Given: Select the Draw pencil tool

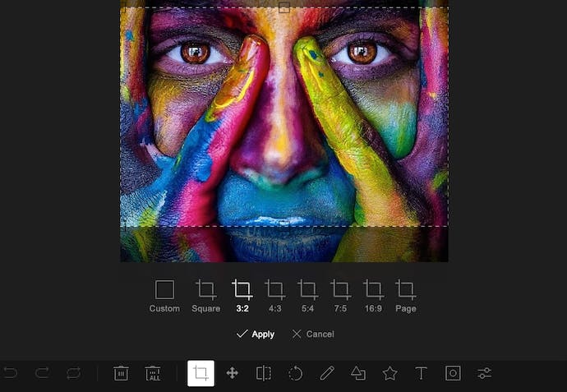Looking at the screenshot, I should (x=326, y=373).
